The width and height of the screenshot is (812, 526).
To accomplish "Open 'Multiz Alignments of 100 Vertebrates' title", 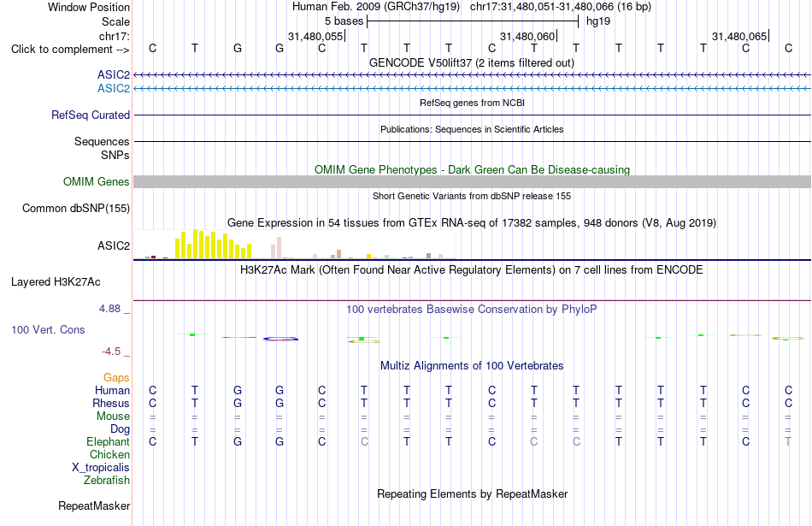I will (472, 366).
